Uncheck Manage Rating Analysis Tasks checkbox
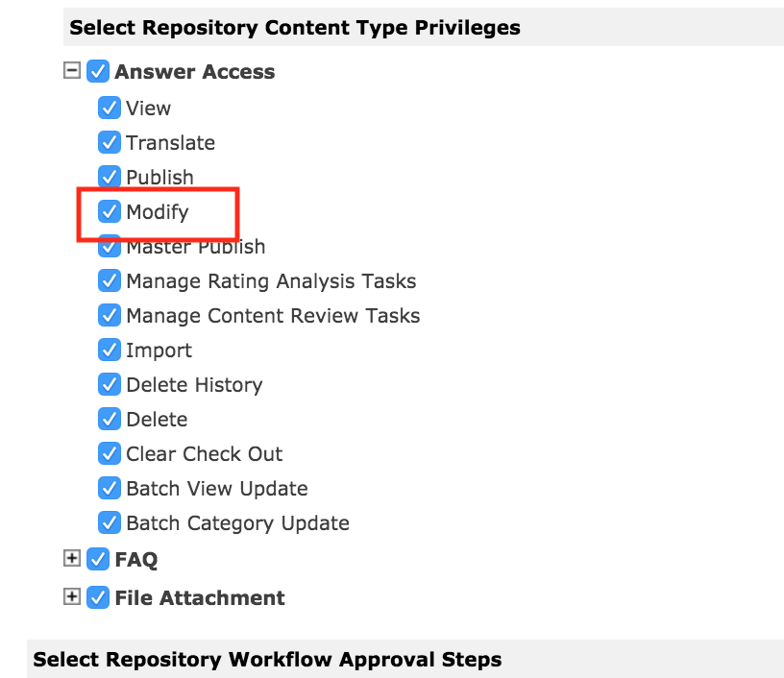The image size is (784, 678). [110, 281]
